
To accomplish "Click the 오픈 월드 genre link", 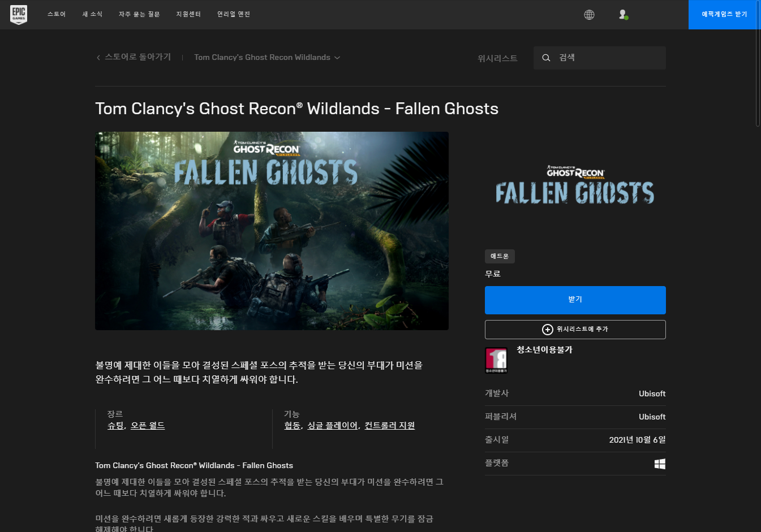I will tap(148, 426).
